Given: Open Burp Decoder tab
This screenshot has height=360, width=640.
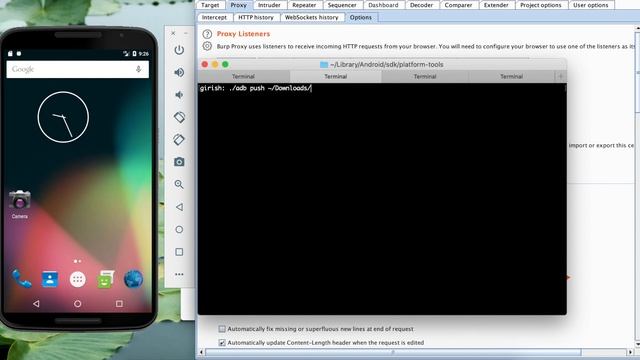Looking at the screenshot, I should coord(421,5).
